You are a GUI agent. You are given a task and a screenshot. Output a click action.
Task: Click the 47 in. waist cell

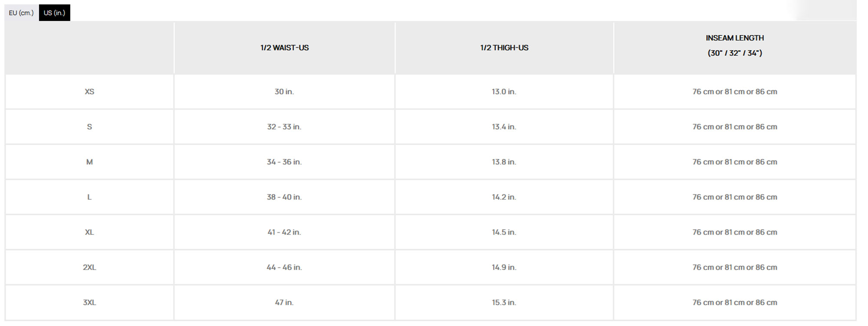[x=284, y=303]
